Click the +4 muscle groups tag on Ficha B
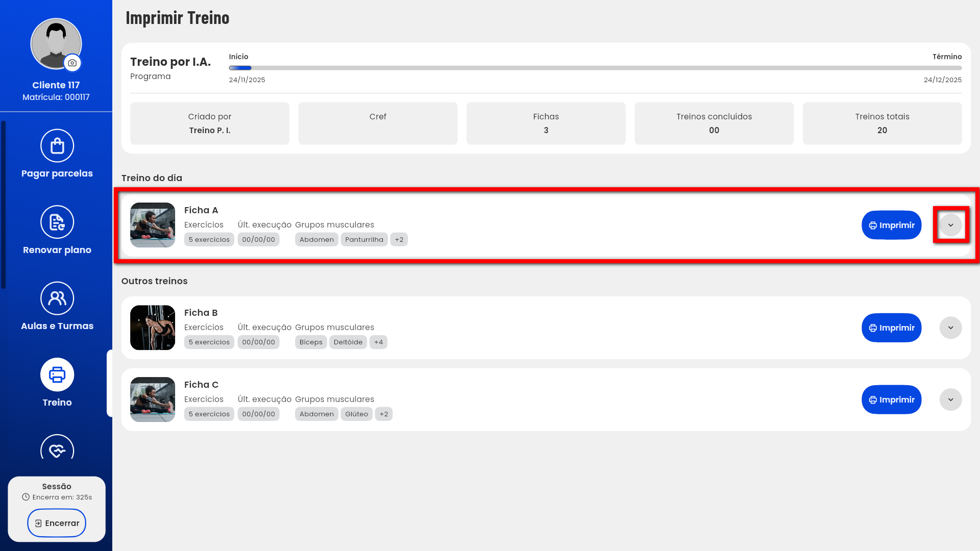 click(x=378, y=342)
